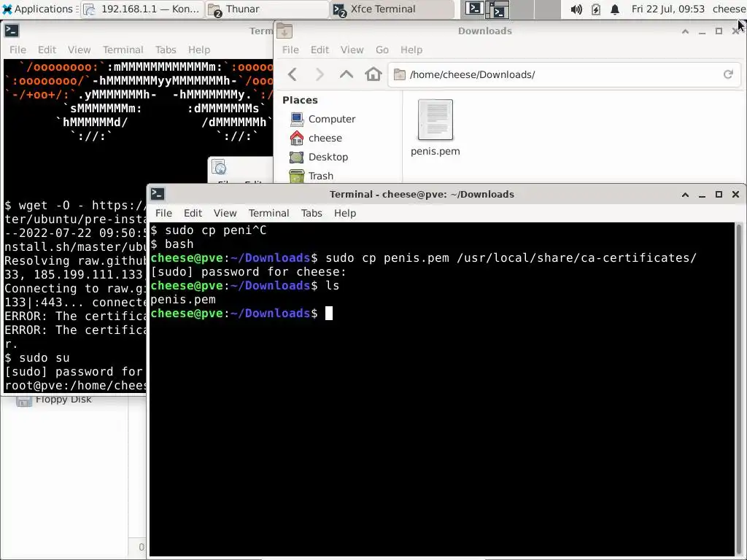
Task: Reload the Downloads folder view
Action: click(728, 74)
